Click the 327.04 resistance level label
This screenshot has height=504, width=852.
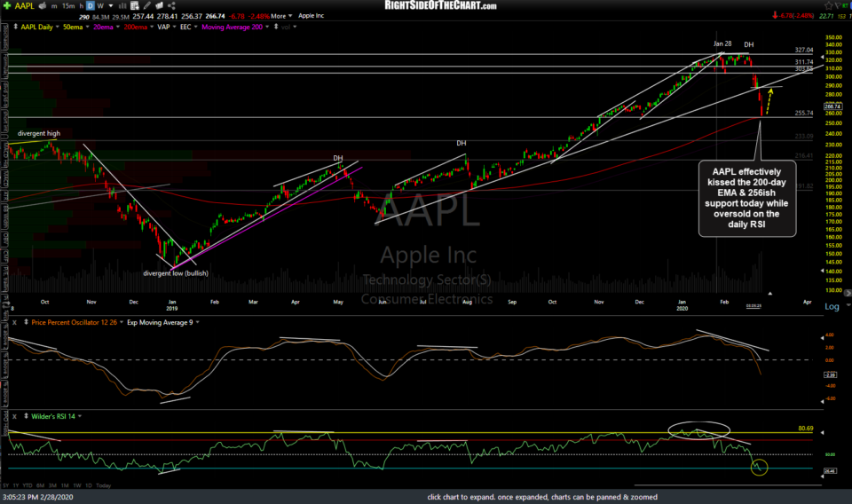click(804, 50)
